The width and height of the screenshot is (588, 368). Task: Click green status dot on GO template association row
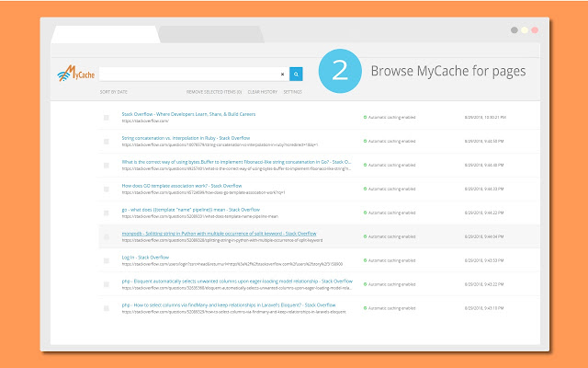(x=365, y=189)
